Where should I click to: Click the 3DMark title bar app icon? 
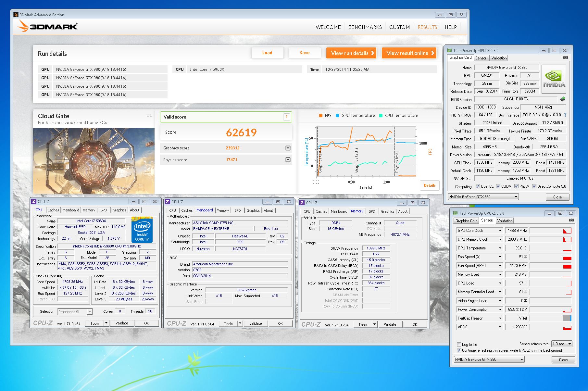coord(16,15)
